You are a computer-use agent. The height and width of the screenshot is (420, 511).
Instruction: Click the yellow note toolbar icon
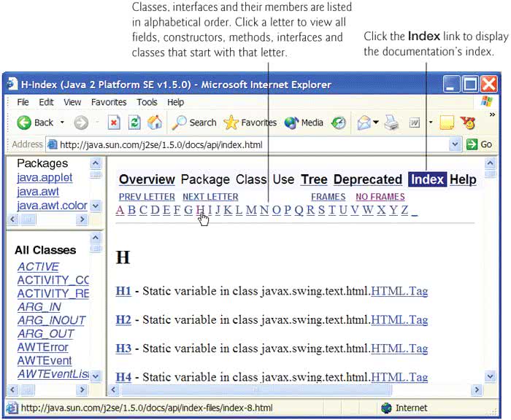pyautogui.click(x=447, y=122)
